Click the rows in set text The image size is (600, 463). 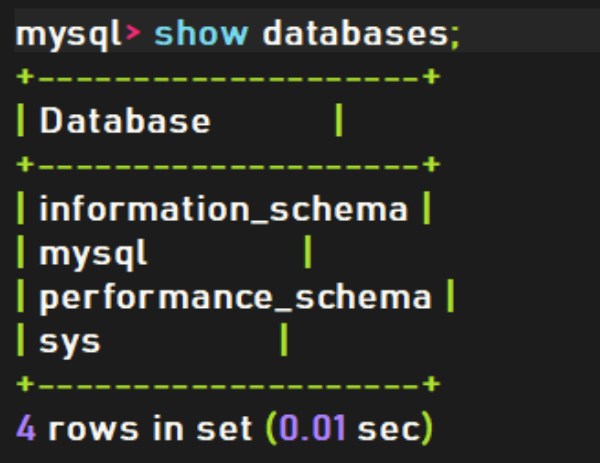click(150, 429)
